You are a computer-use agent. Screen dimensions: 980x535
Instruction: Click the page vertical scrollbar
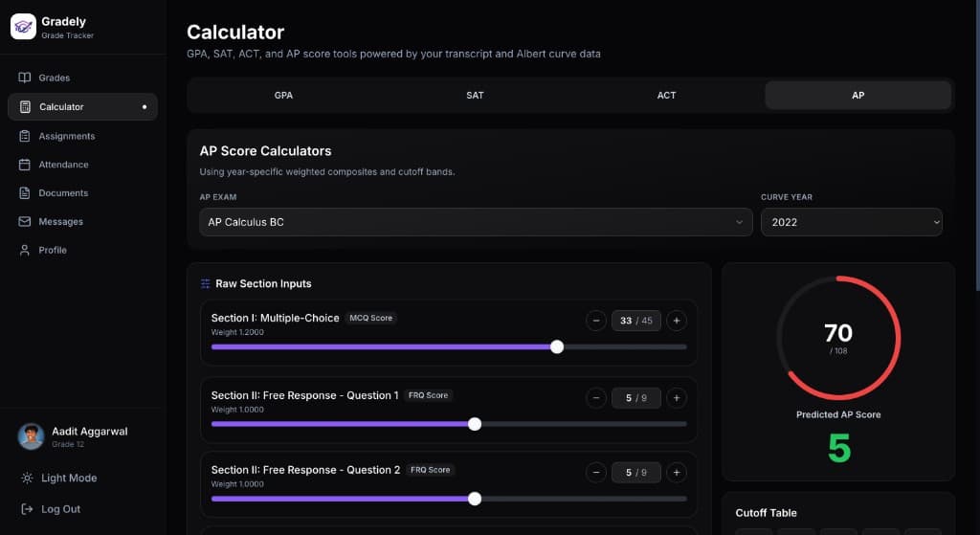(x=977, y=145)
